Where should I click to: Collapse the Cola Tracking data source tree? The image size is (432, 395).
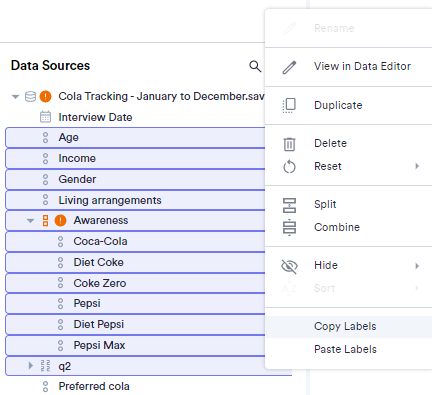click(15, 97)
